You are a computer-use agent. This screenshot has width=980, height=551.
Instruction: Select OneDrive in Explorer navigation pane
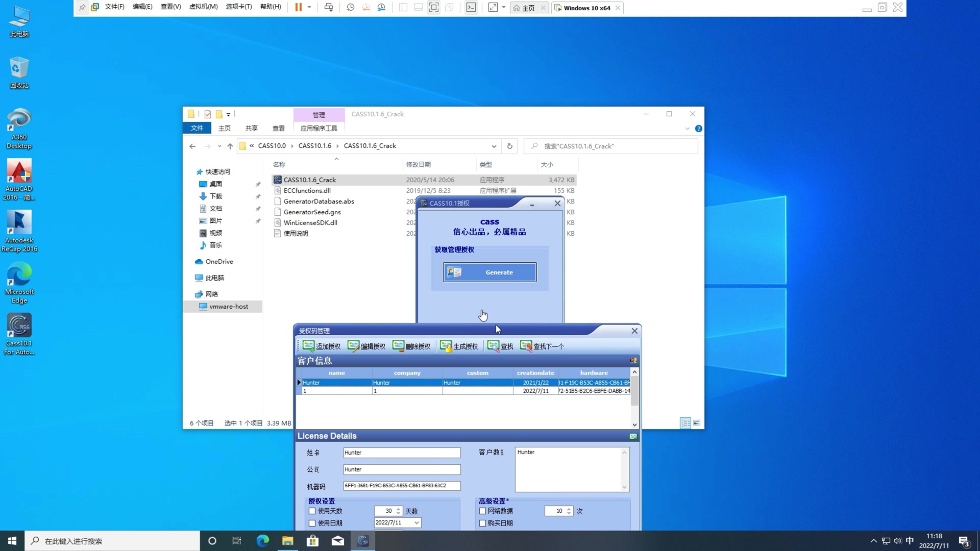coord(219,261)
